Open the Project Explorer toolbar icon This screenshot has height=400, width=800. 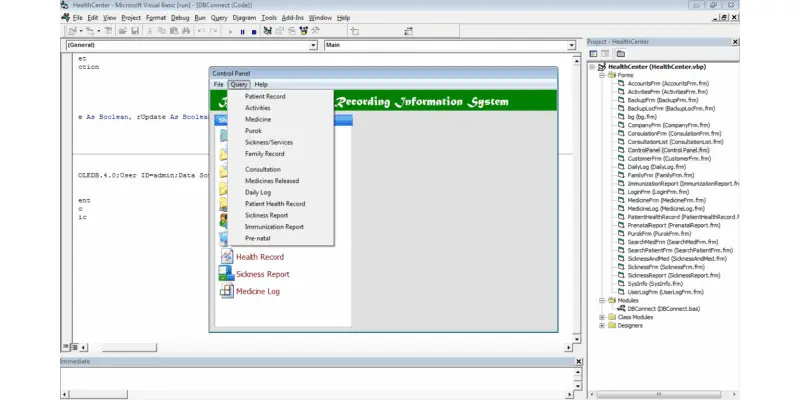point(268,31)
